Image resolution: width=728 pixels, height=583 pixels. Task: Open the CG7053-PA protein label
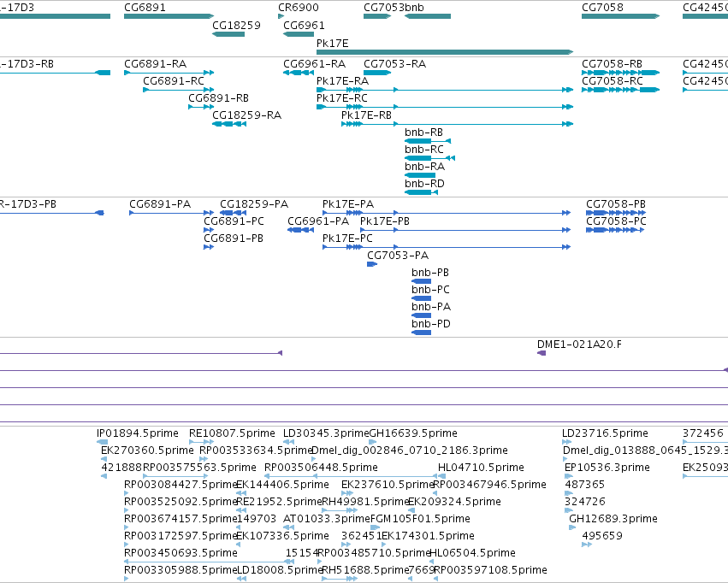click(x=399, y=256)
